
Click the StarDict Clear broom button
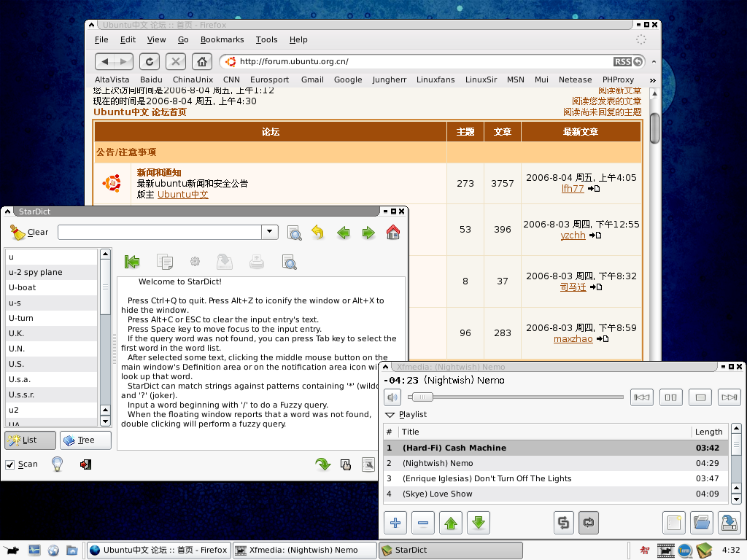[29, 233]
